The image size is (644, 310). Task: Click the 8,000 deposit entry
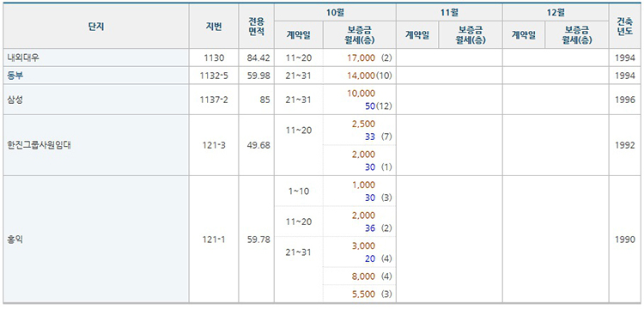pos(363,277)
